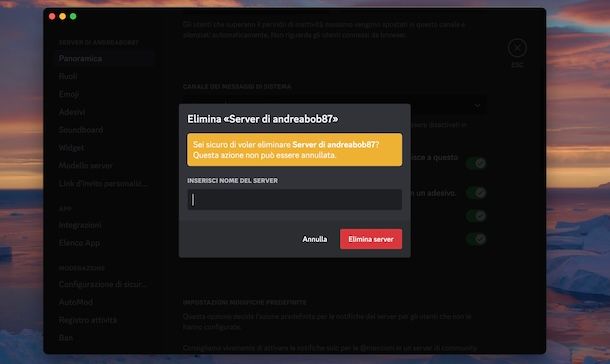Focus the Inserisci nome del server field
The image size is (610, 364).
pos(294,200)
